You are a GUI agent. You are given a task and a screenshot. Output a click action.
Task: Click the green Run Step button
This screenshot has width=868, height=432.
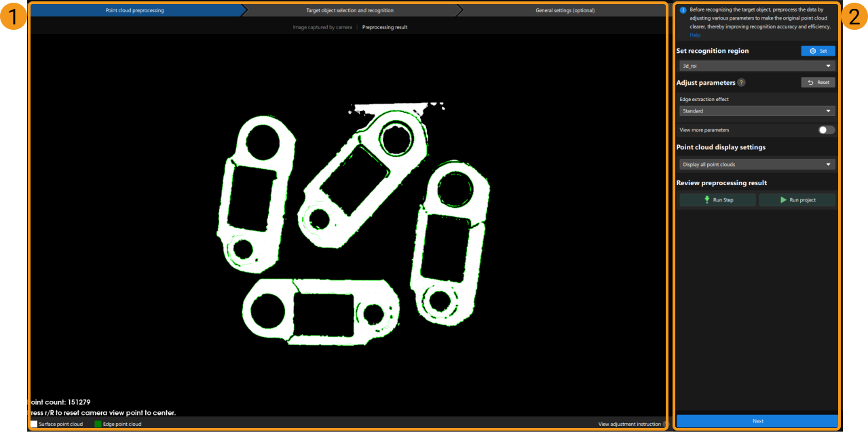click(x=718, y=200)
